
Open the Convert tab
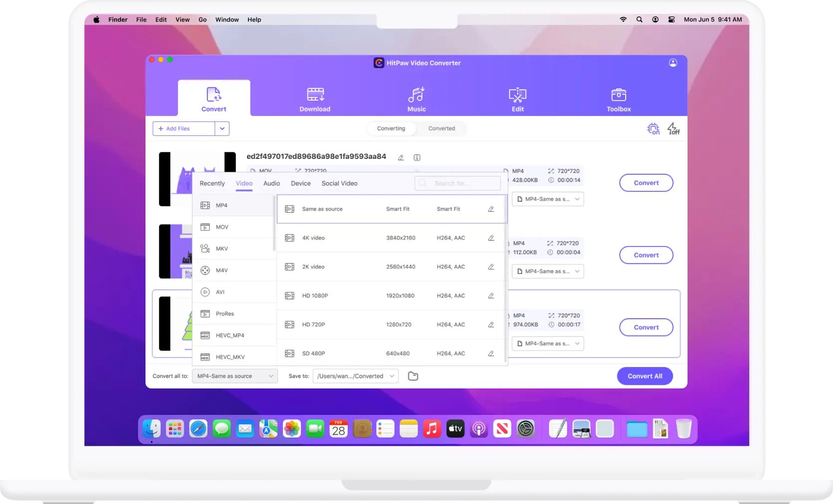214,99
